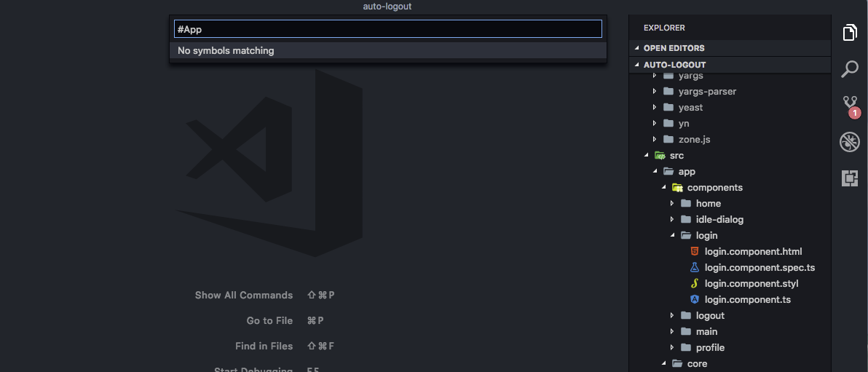Screen dimensions: 868x372
Task: Click the Angular icon of login.component.ts
Action: tap(695, 299)
